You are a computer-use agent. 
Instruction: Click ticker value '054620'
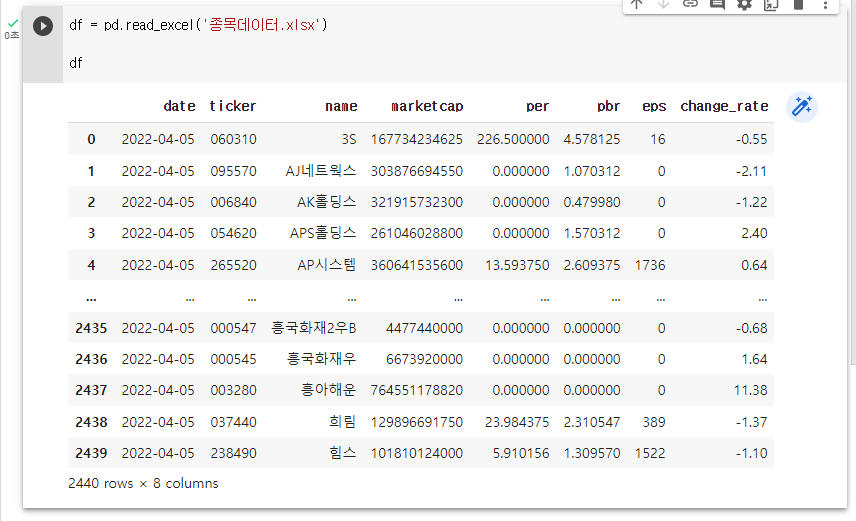click(233, 233)
